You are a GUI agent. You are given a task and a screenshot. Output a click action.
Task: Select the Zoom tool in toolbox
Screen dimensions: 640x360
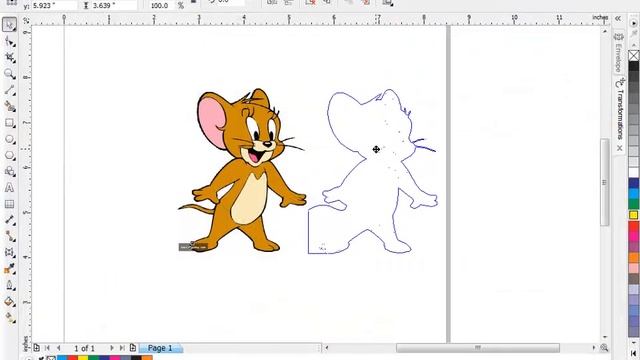point(9,74)
